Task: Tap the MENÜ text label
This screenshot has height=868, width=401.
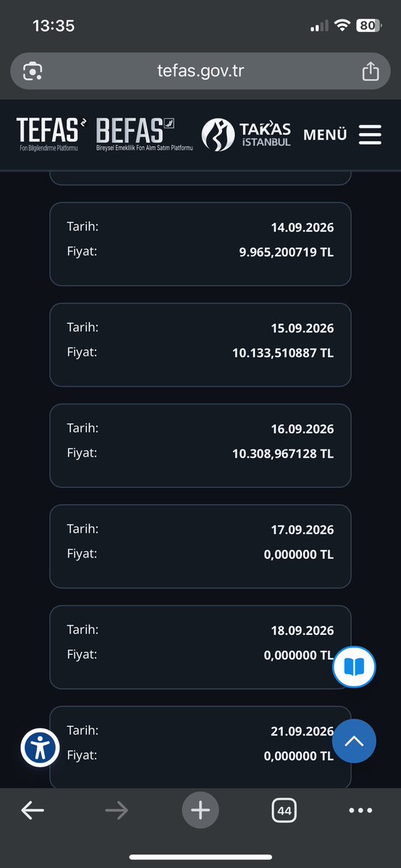Action: coord(325,135)
